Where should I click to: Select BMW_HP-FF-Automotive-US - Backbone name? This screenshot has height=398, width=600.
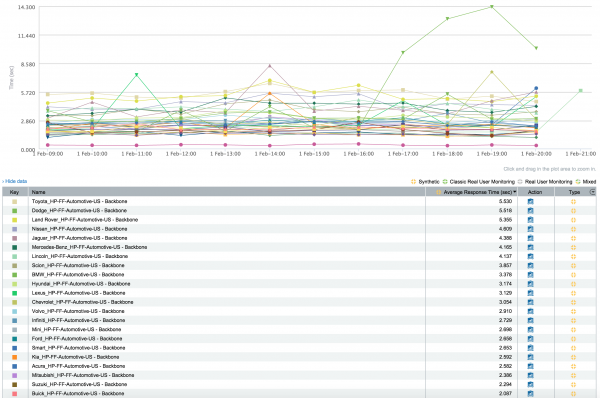(x=78, y=275)
